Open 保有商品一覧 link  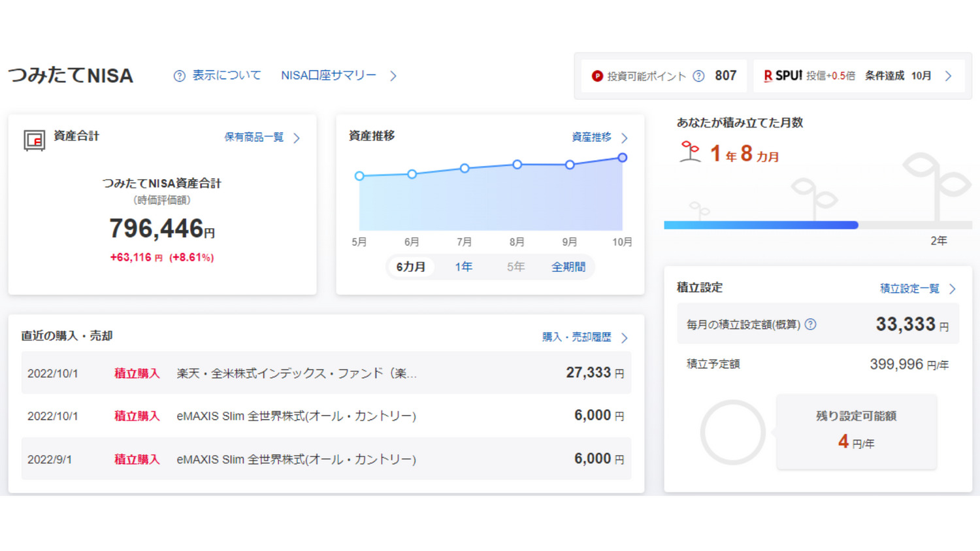coord(253,137)
